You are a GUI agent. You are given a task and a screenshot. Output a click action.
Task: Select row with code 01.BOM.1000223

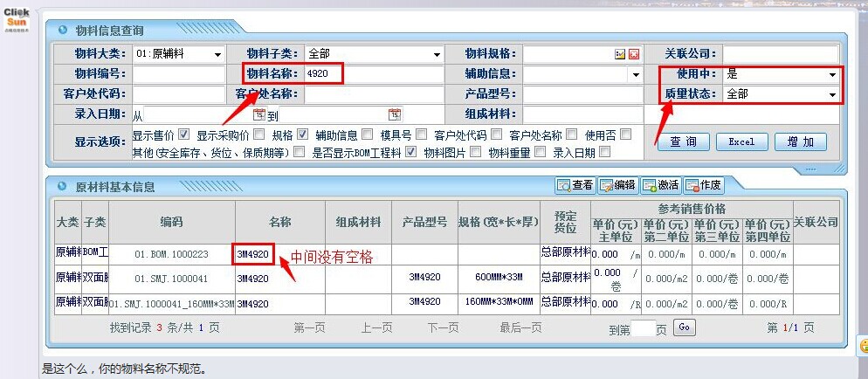click(172, 254)
